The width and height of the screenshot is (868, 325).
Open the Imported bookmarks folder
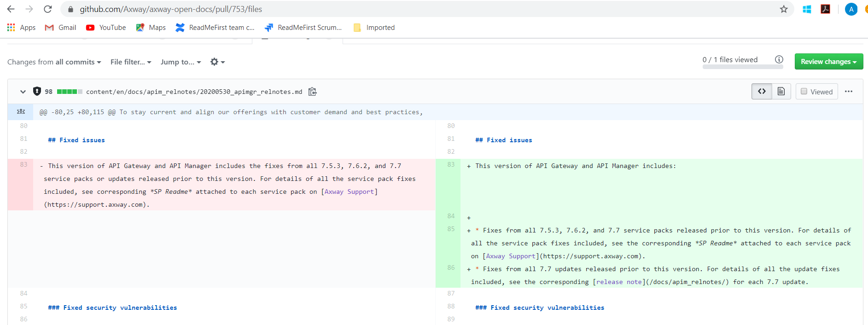(374, 28)
